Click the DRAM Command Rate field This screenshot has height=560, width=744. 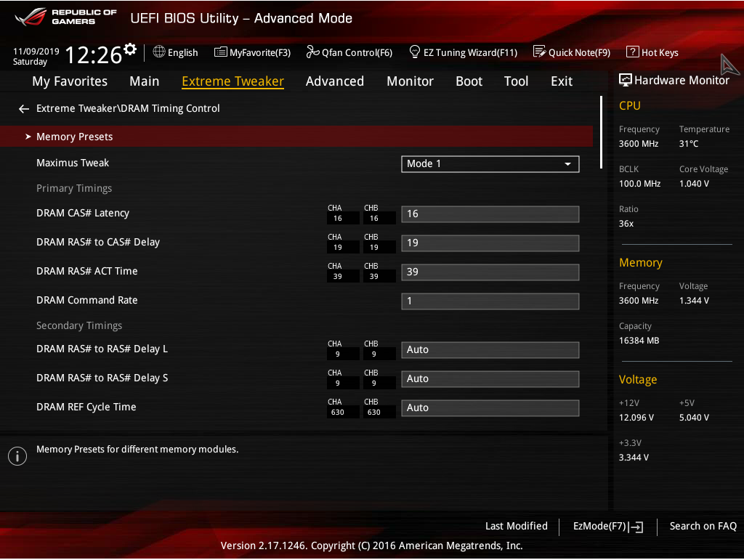point(490,301)
